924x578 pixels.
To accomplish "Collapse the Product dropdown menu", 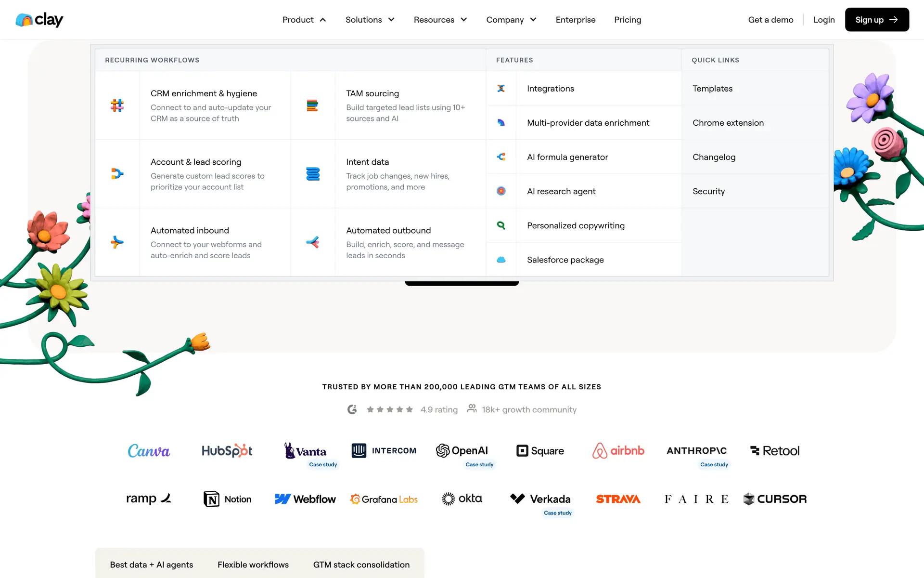I will coord(304,20).
